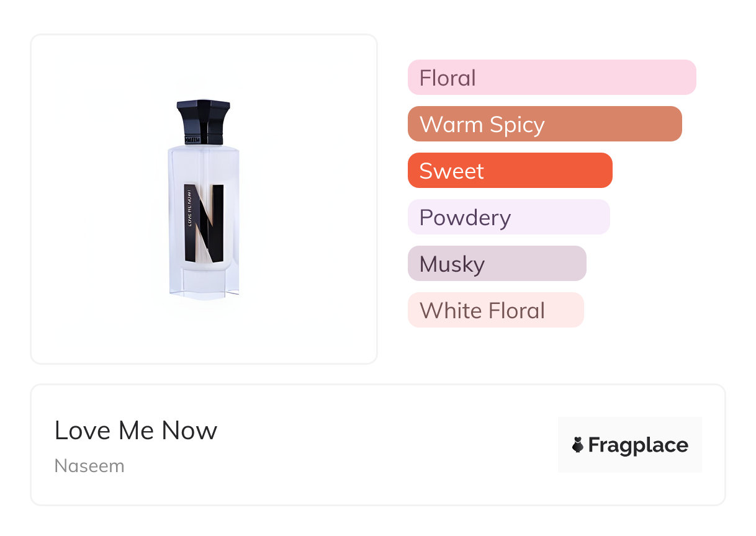Click the Musky accord bar
Image resolution: width=756 pixels, height=536 pixels.
coord(497,264)
